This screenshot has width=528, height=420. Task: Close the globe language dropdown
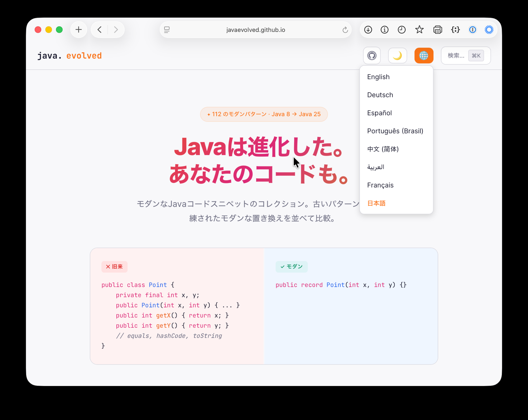click(x=424, y=56)
